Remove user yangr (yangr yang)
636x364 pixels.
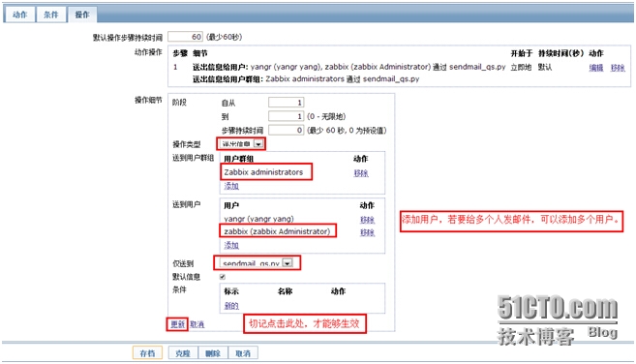click(367, 220)
